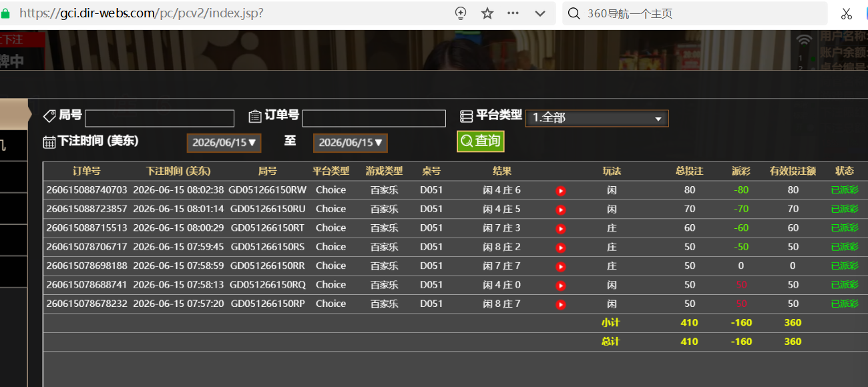Play video replay for round GD051266150RS
Screen dimensions: 868x387
[561, 248]
